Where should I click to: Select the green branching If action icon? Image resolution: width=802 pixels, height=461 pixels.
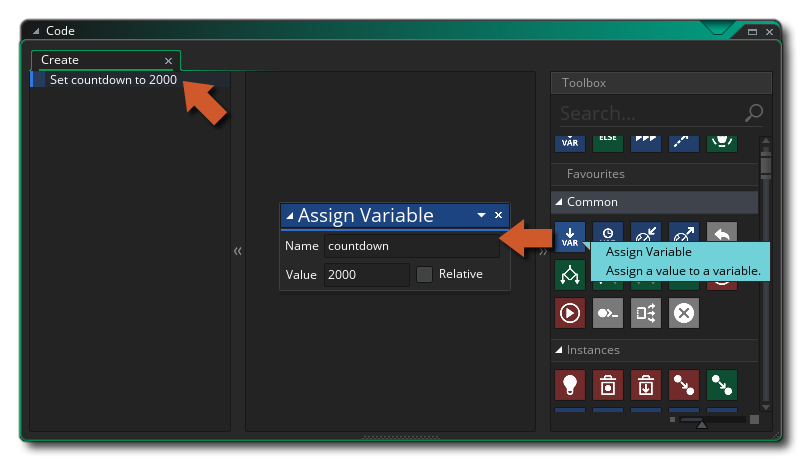click(570, 275)
